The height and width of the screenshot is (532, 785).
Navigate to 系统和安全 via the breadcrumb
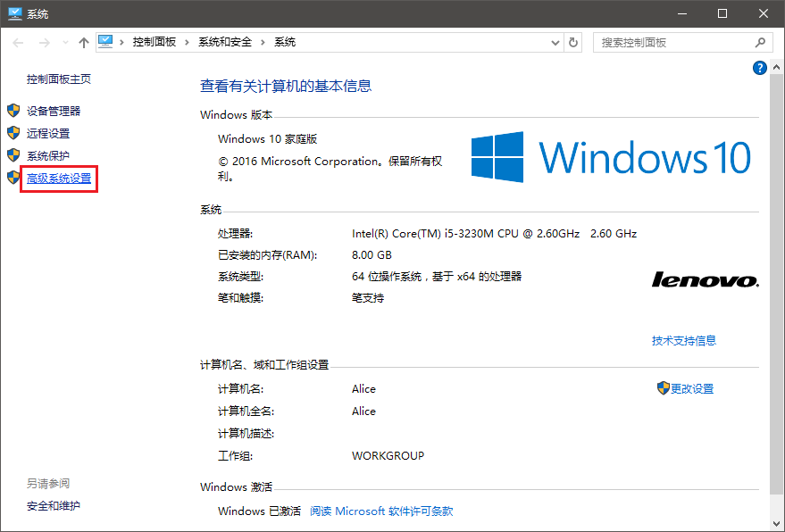point(223,41)
